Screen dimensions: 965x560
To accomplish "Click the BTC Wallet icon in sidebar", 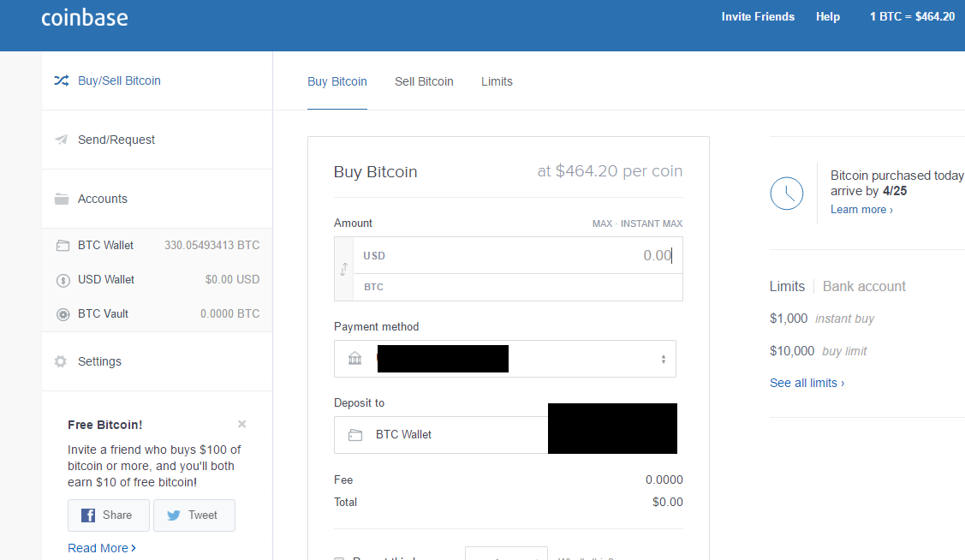I will (63, 246).
